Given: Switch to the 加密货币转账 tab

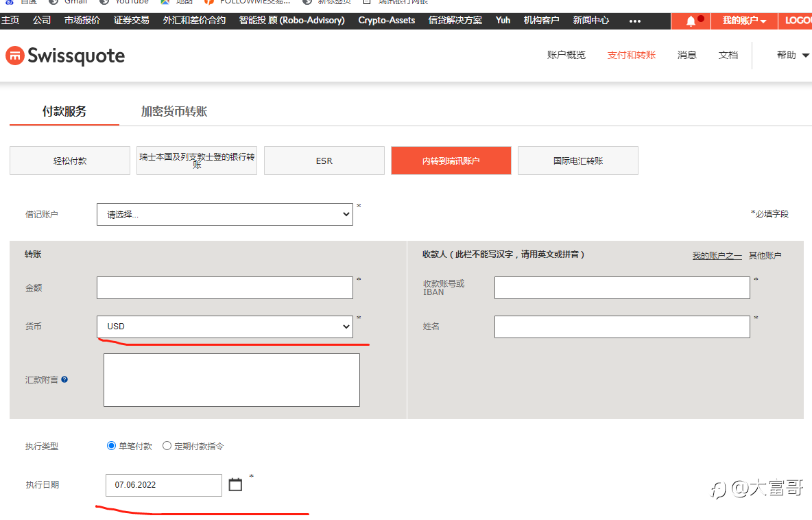Looking at the screenshot, I should [x=174, y=111].
